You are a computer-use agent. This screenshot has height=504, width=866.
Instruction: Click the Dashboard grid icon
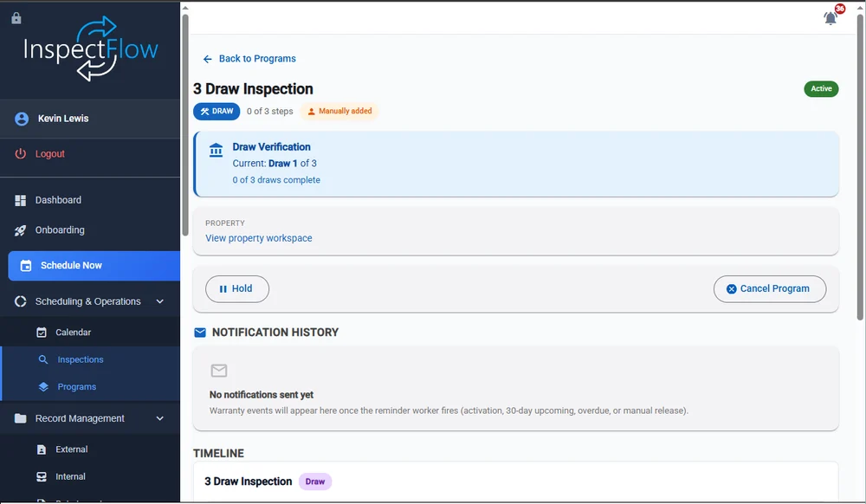pyautogui.click(x=21, y=200)
